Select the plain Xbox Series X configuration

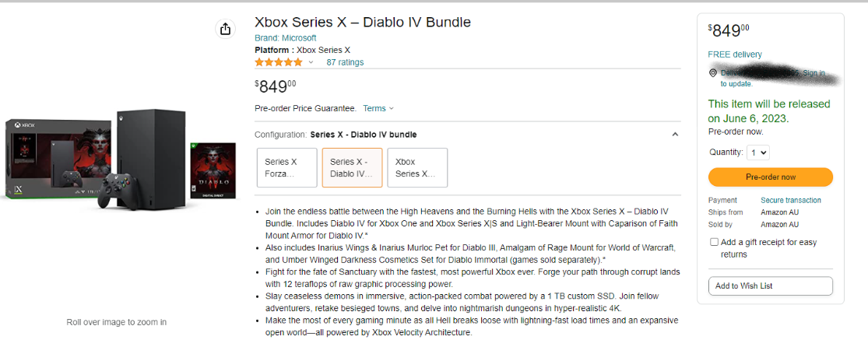click(x=417, y=167)
